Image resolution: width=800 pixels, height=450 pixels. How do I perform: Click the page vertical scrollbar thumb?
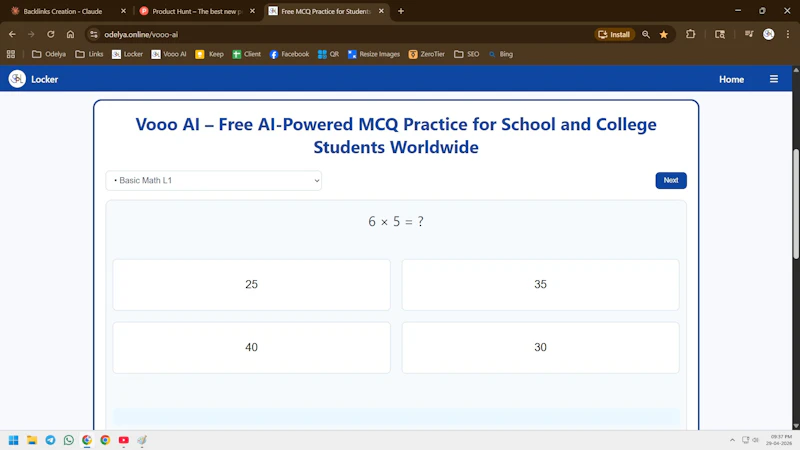point(796,204)
